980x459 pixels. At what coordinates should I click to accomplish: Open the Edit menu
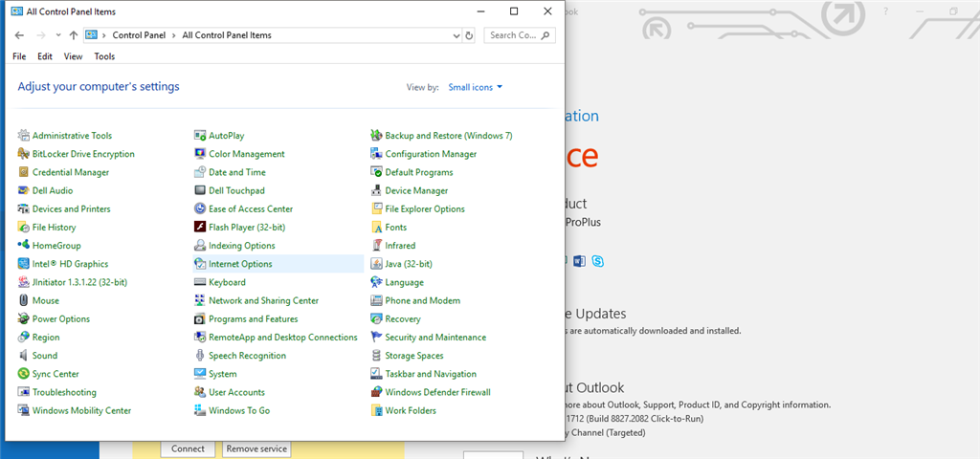[x=45, y=56]
